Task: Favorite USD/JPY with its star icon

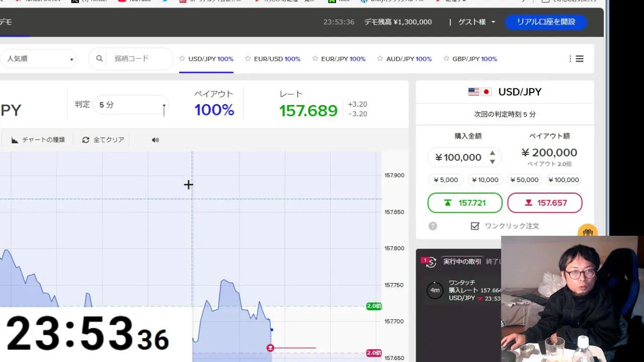Action: (182, 59)
